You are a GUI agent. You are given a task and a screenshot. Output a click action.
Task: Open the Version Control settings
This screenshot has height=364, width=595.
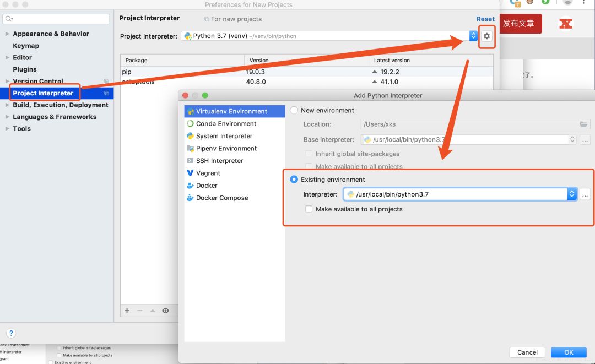(38, 81)
